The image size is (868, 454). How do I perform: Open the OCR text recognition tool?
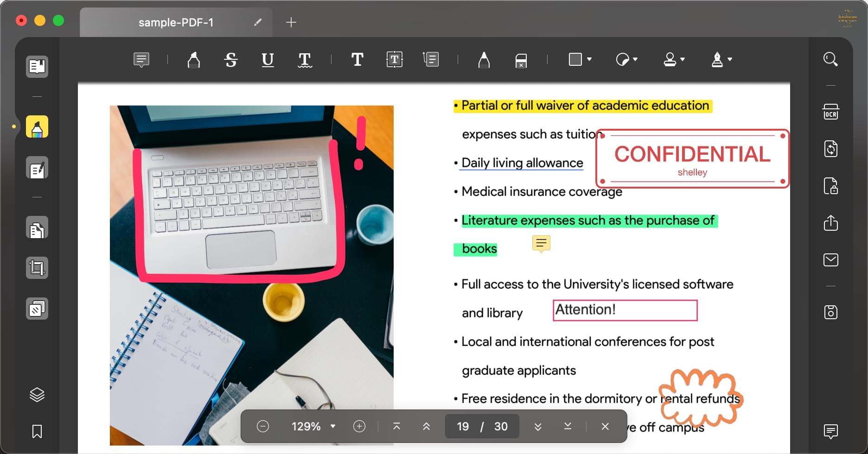click(830, 112)
